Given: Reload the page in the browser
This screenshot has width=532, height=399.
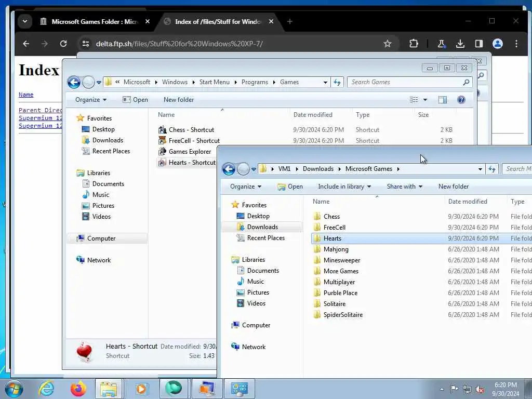Looking at the screenshot, I should point(63,44).
